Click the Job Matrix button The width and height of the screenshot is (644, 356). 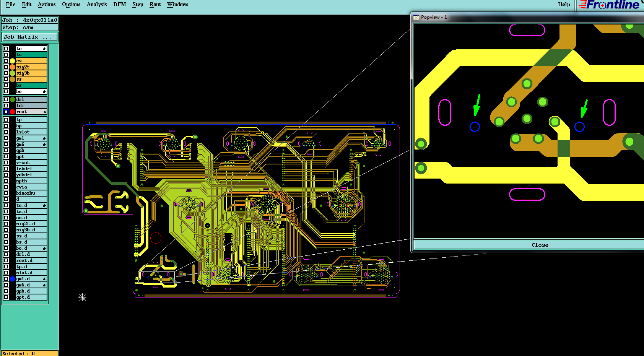30,37
